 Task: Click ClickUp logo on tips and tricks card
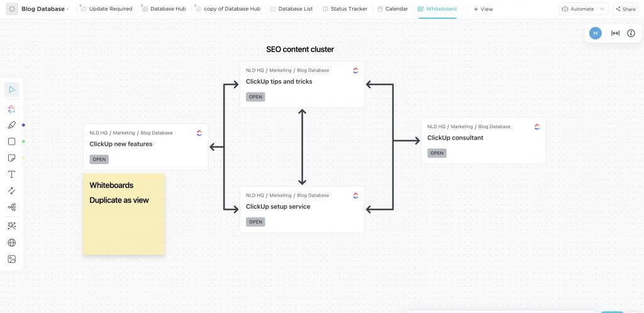click(x=356, y=70)
